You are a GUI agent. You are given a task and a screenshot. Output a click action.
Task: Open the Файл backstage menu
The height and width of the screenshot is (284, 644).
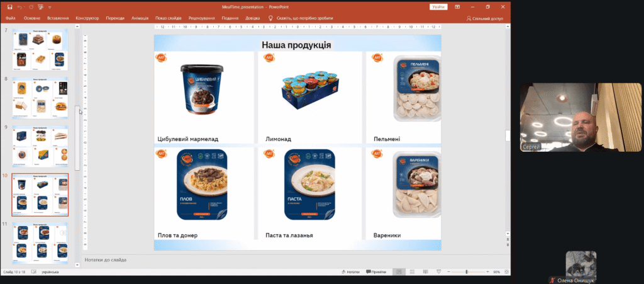click(10, 18)
